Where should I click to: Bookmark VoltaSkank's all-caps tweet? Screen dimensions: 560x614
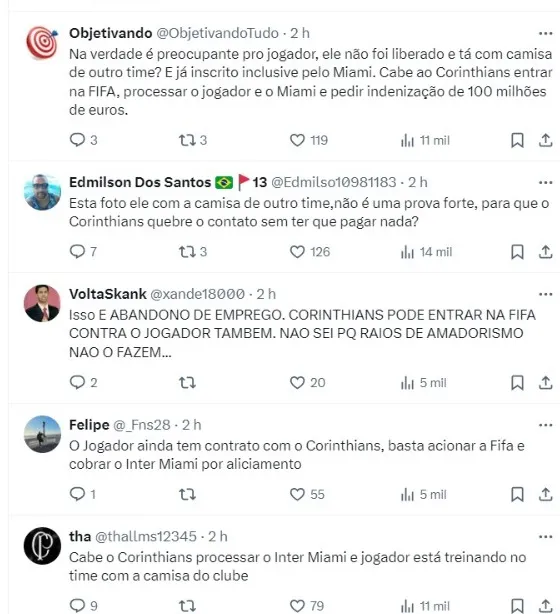click(x=517, y=383)
